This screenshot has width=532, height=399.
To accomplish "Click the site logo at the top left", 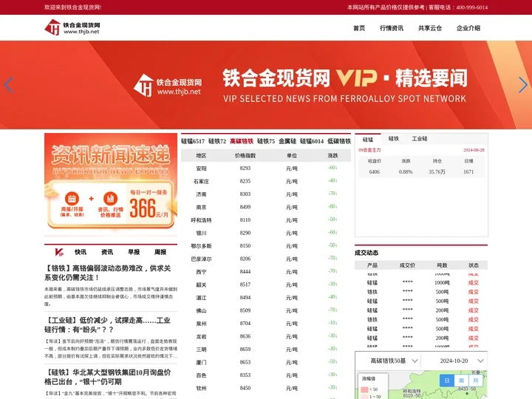I will [72, 27].
